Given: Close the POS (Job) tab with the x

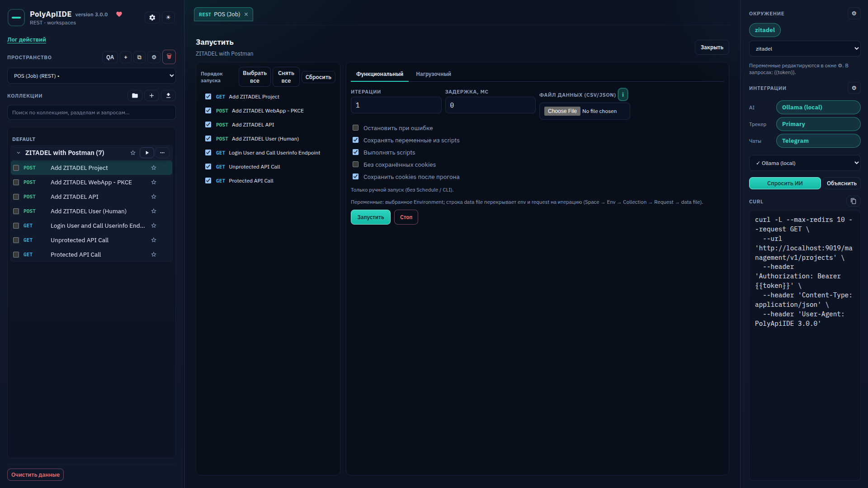Looking at the screenshot, I should tap(246, 14).
